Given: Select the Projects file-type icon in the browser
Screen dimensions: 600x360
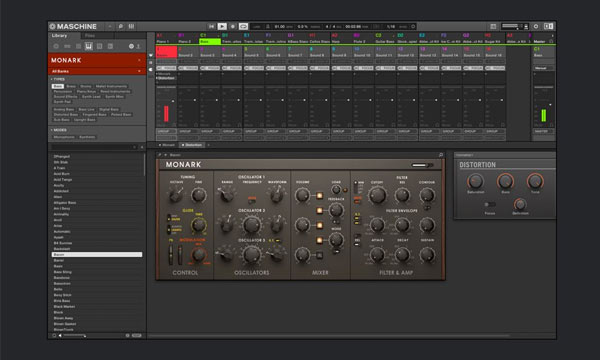Looking at the screenshot, I should 56,46.
